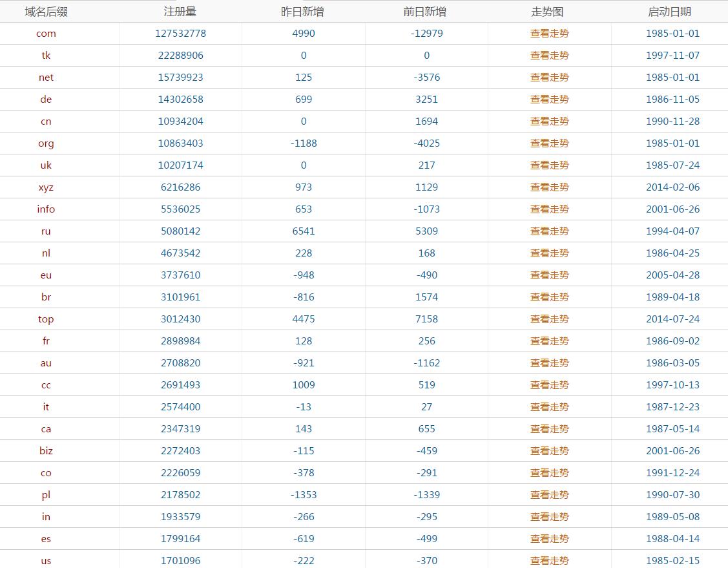Open 查看走势 for the org suffix

[x=549, y=143]
